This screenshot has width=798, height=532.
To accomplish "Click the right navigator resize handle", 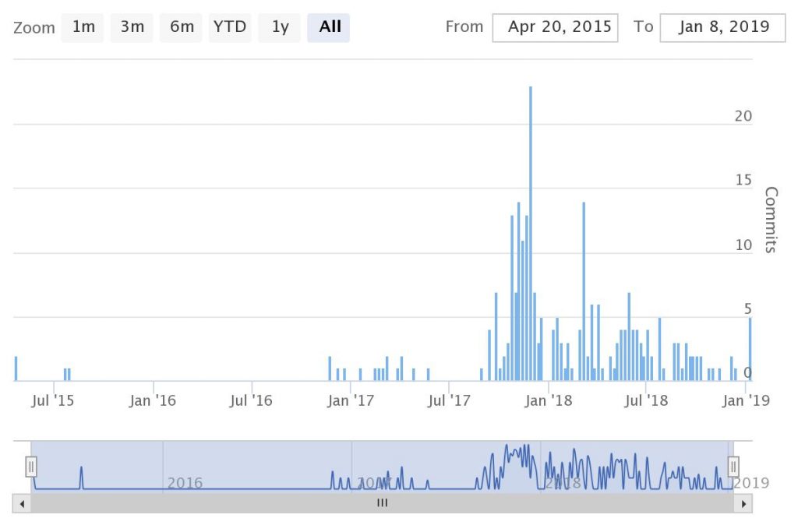I will [733, 467].
